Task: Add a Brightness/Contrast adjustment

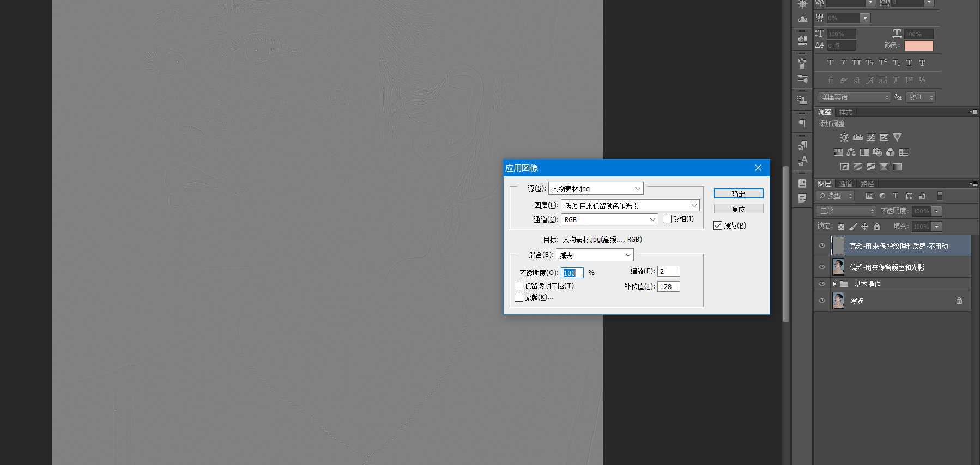Action: click(844, 137)
